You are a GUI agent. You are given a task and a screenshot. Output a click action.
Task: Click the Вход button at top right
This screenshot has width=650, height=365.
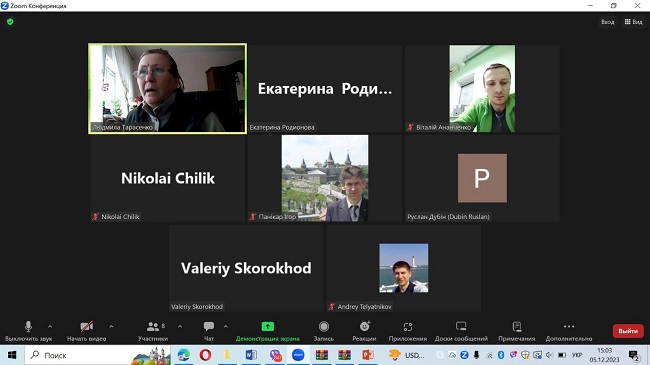[607, 22]
